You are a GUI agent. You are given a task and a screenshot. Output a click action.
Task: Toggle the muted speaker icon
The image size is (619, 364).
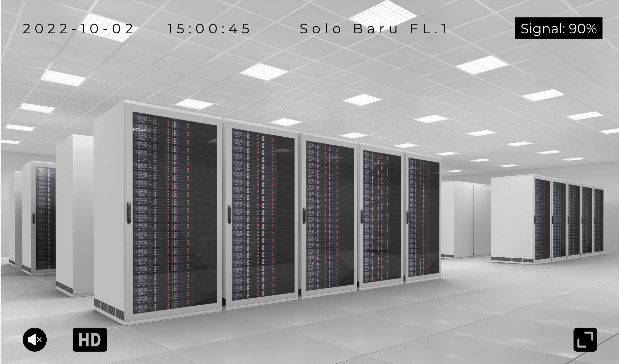35,339
